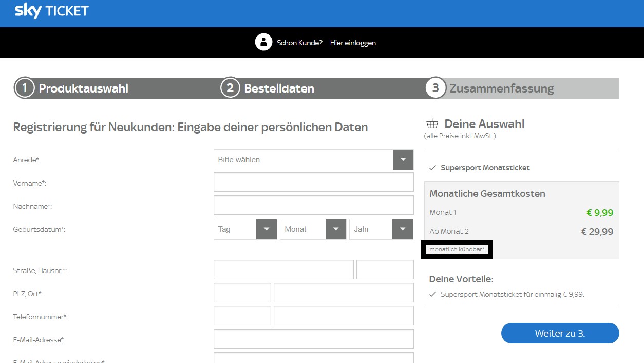Click the checkmark icon beside Supersport Monatsticket für einmalig
The height and width of the screenshot is (363, 644).
pos(432,295)
